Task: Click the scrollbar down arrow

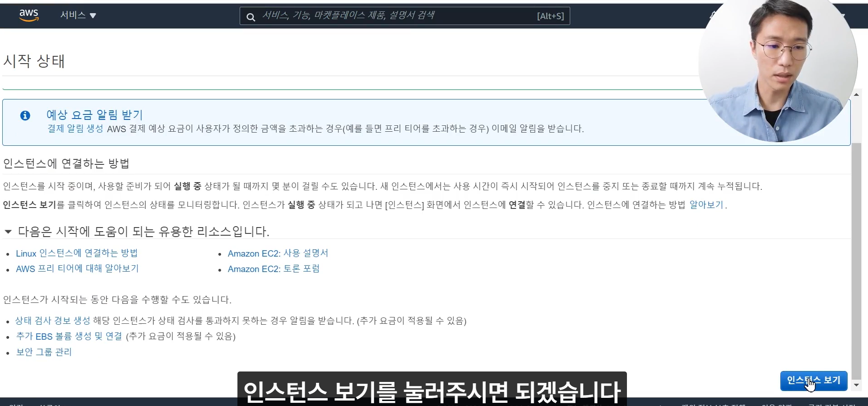Action: (x=856, y=385)
